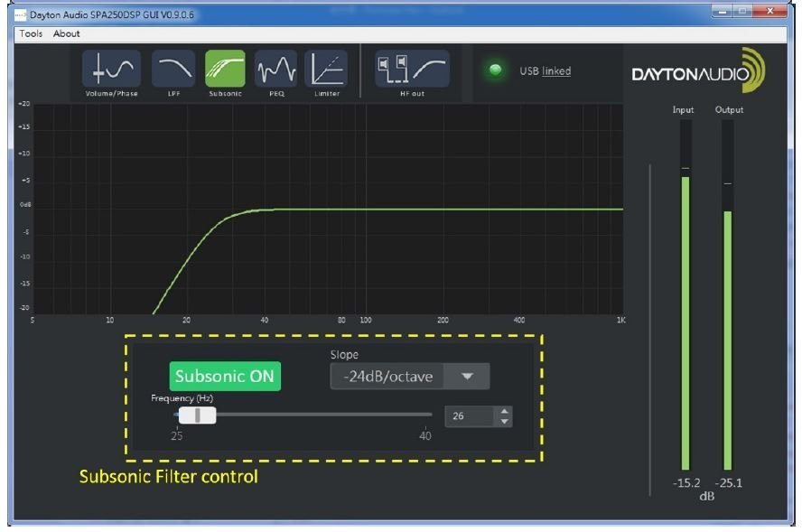The width and height of the screenshot is (802, 532).
Task: Open the Limiter settings
Action: (x=326, y=69)
